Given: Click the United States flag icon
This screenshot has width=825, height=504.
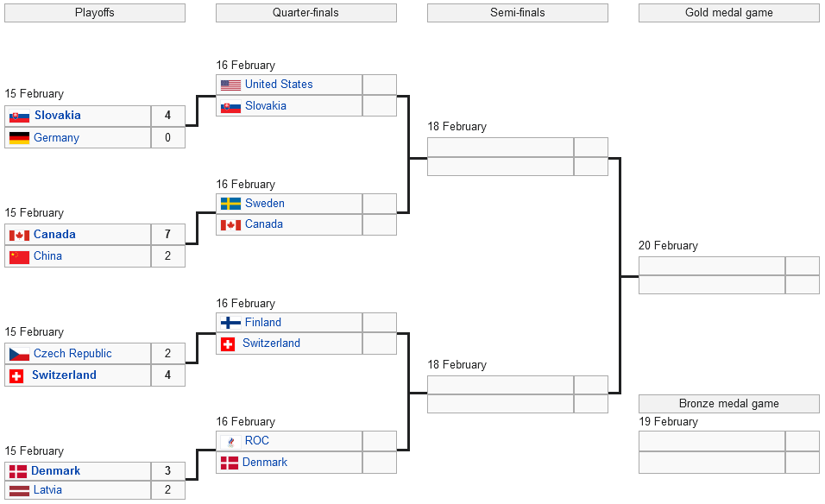Looking at the screenshot, I should (230, 85).
